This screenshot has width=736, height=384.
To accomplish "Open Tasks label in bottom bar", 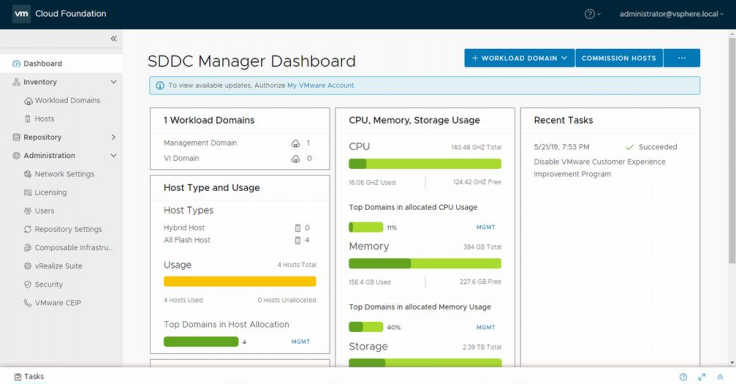I will 34,376.
